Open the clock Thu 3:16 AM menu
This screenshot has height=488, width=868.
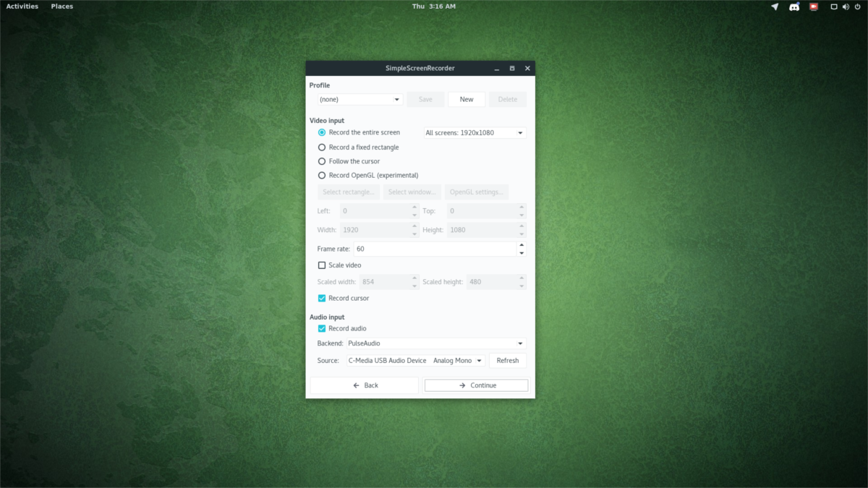coord(434,7)
